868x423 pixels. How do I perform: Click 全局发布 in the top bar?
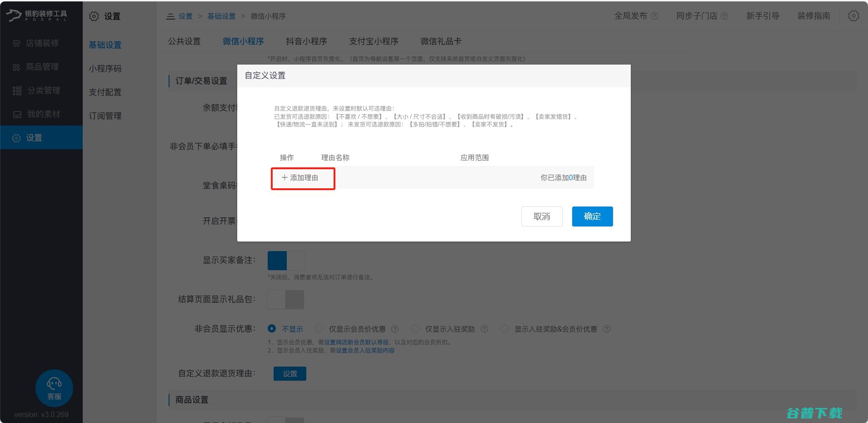(631, 16)
